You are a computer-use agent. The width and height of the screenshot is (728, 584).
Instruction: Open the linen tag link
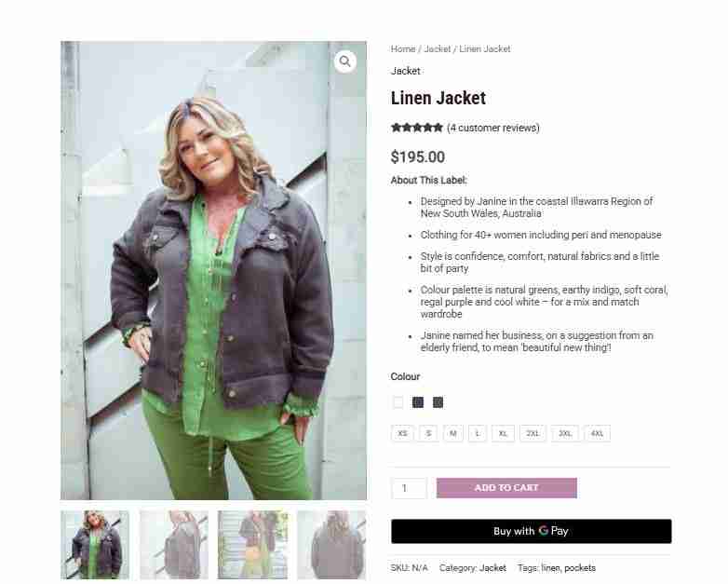tap(550, 568)
